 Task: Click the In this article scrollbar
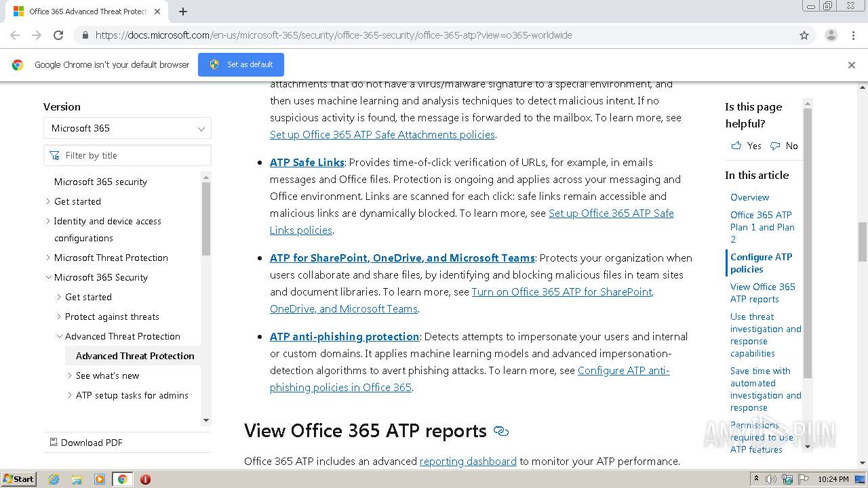click(807, 243)
